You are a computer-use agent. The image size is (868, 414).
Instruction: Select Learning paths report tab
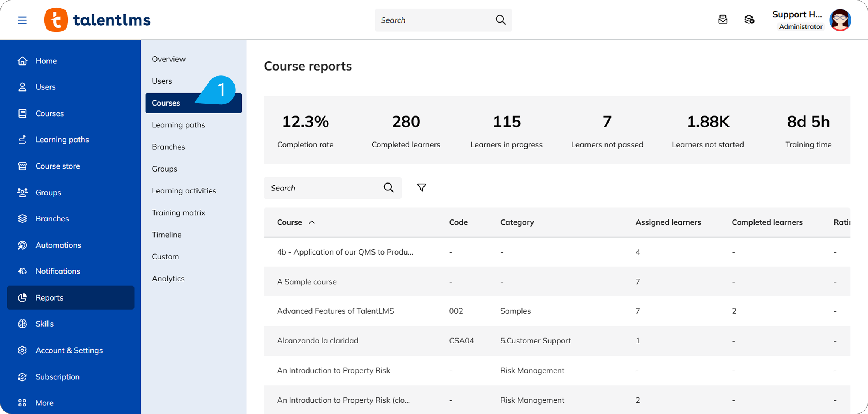coord(178,125)
